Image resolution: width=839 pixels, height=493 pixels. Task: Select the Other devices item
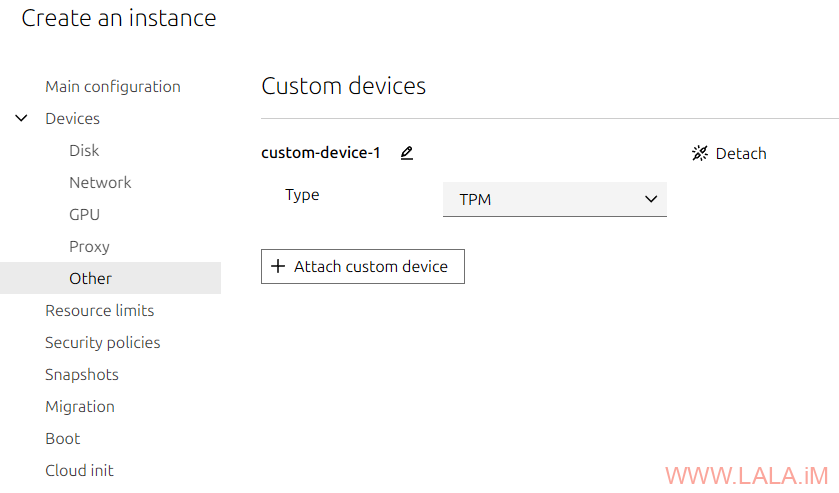click(90, 278)
